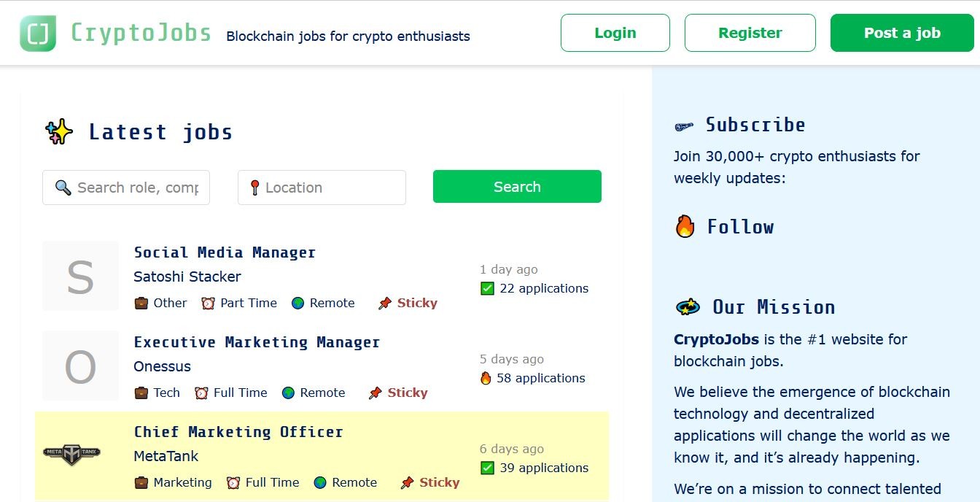Click the MetaTank logo thumbnail
This screenshot has height=502, width=980.
[72, 455]
